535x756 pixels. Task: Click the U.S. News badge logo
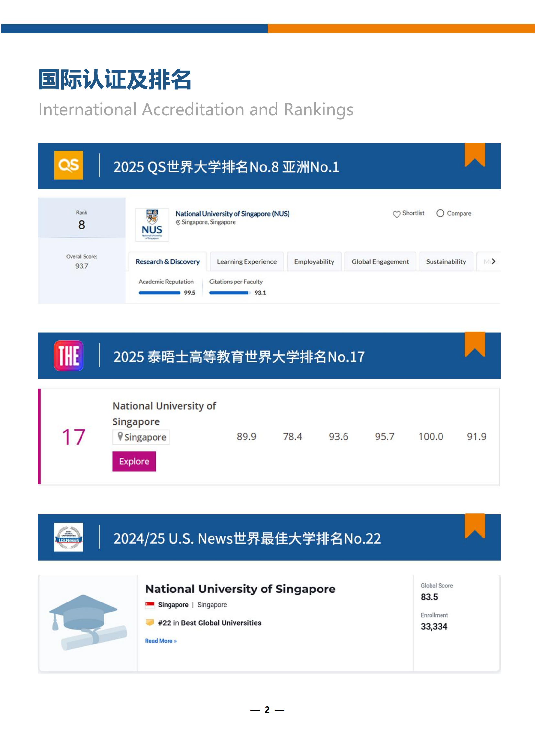click(69, 537)
